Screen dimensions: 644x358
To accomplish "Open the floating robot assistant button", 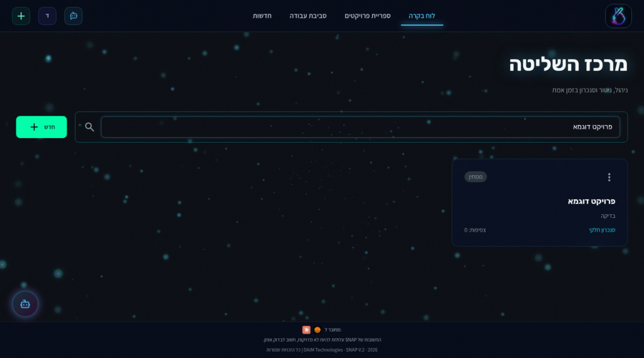I will coord(25,304).
